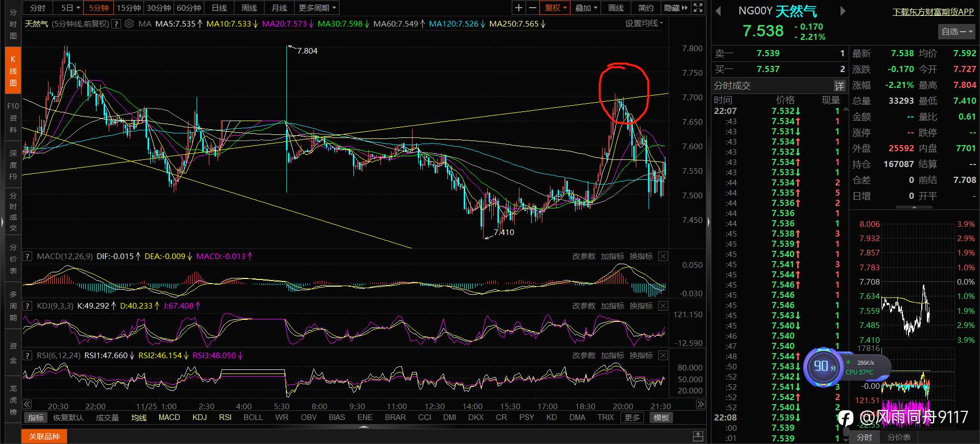The height and width of the screenshot is (444, 980).
Task: Open detailed trades with 详 icon
Action: tap(840, 86)
